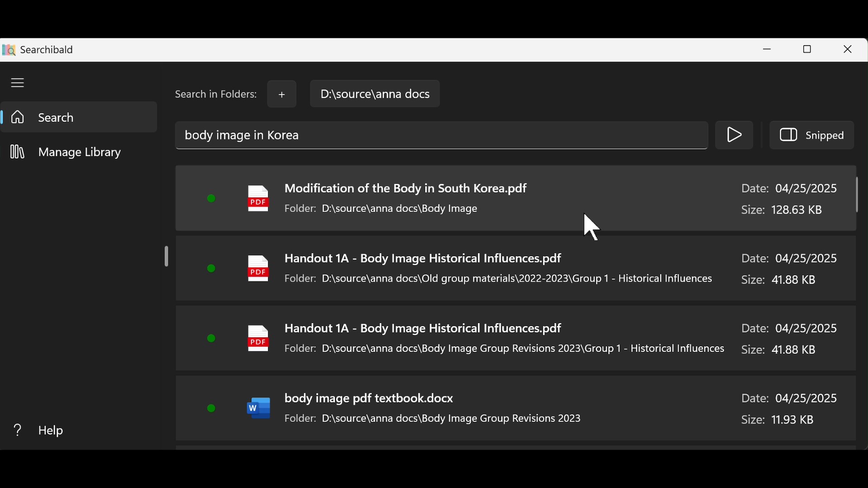Click green status dot of Modification of the Body
This screenshot has width=868, height=488.
tap(211, 199)
